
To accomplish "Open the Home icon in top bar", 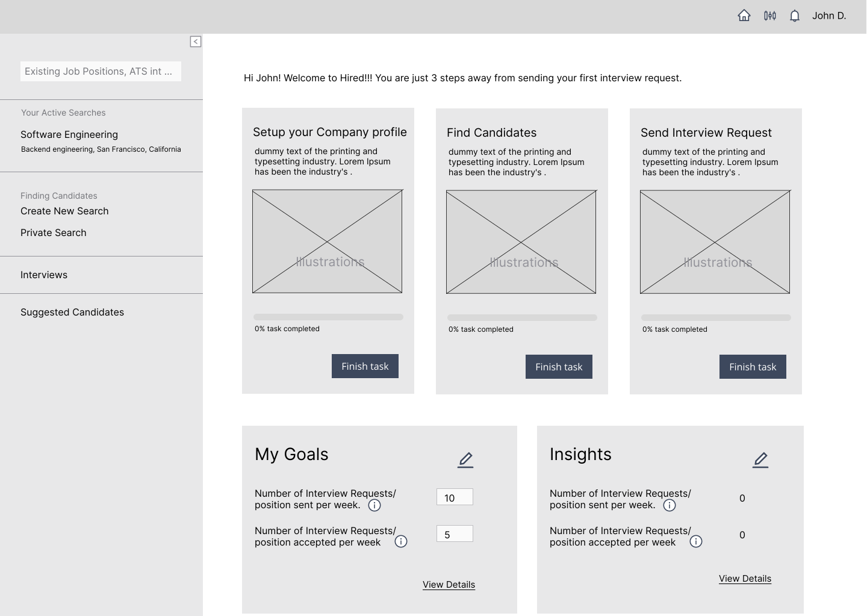I will [744, 15].
